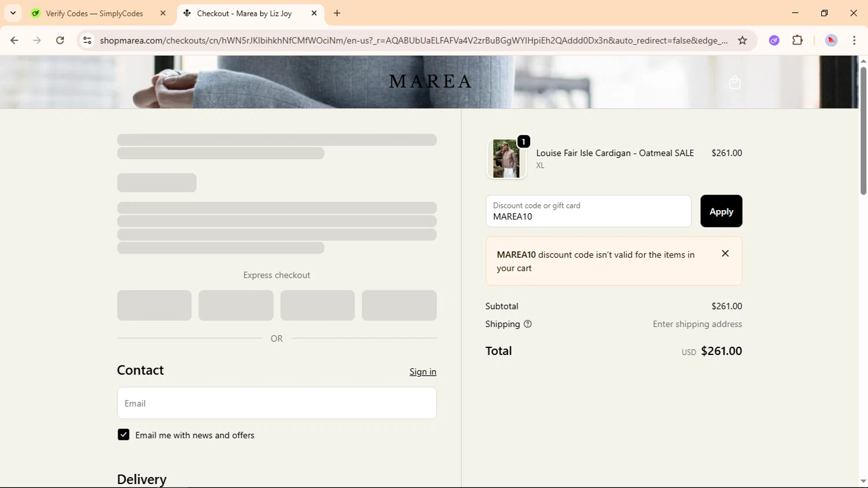The height and width of the screenshot is (488, 868).
Task: Reload the checkout page
Action: tap(60, 41)
